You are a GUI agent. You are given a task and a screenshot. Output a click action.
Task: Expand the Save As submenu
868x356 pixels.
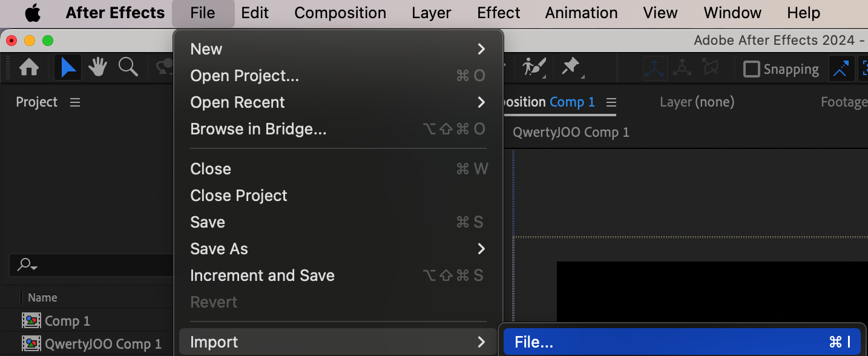tap(338, 249)
